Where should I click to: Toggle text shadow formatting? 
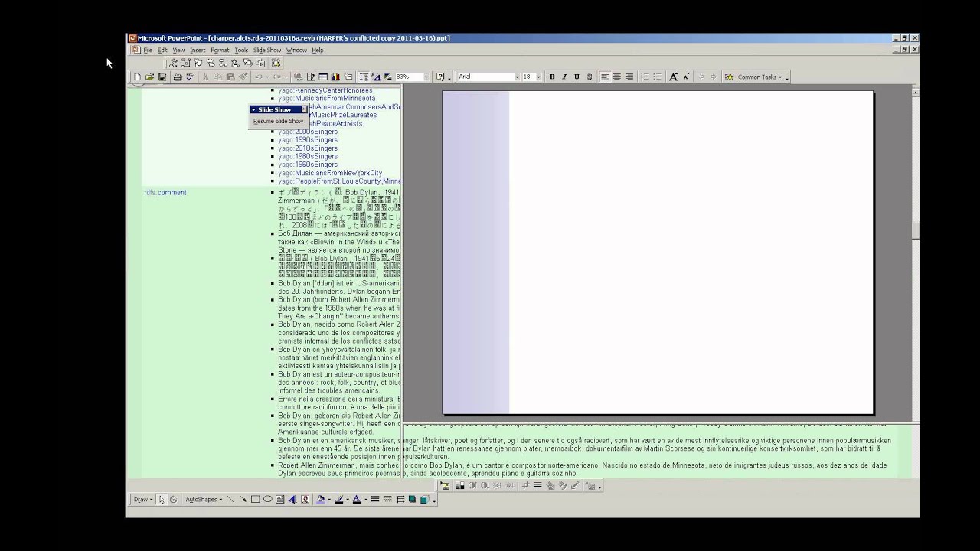point(589,77)
